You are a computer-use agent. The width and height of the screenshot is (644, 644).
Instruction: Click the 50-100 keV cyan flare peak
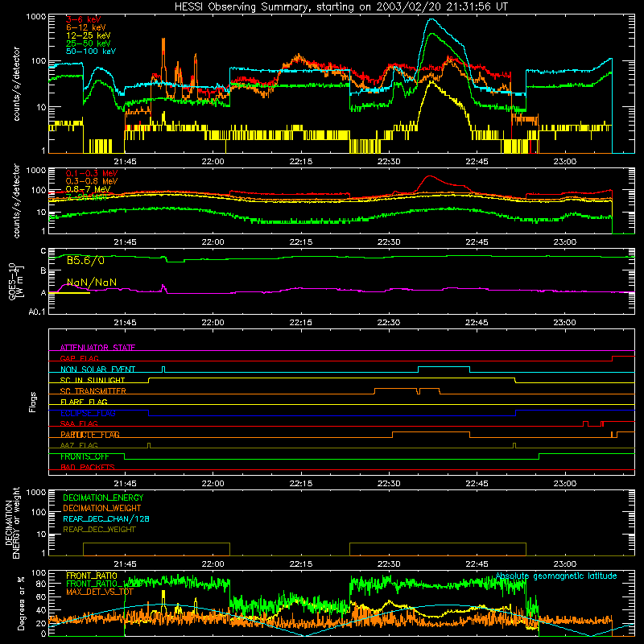click(x=431, y=19)
